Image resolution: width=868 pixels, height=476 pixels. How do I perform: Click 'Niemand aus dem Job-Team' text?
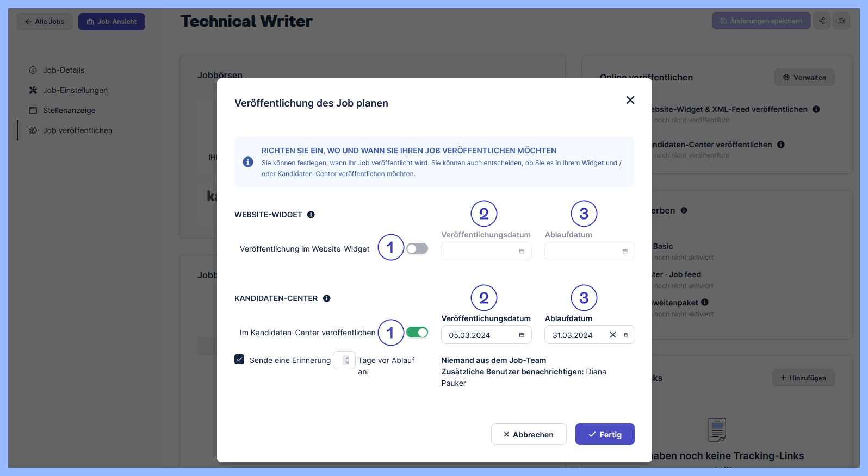(494, 360)
